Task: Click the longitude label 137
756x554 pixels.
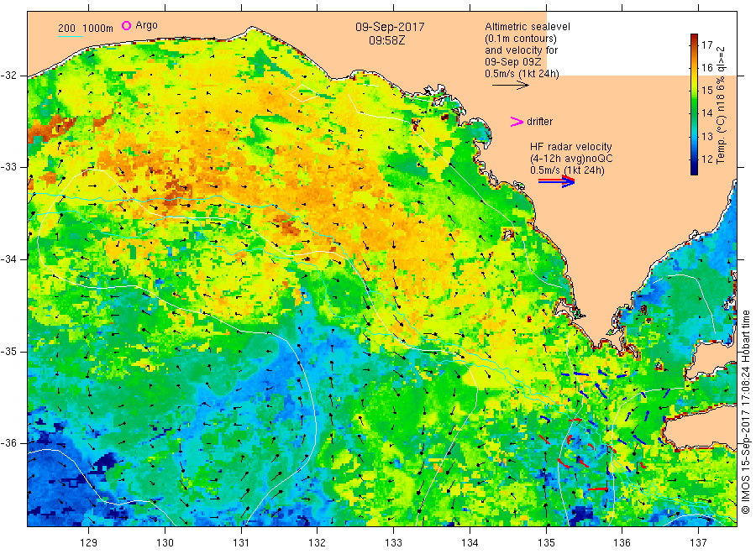Action: (x=698, y=542)
